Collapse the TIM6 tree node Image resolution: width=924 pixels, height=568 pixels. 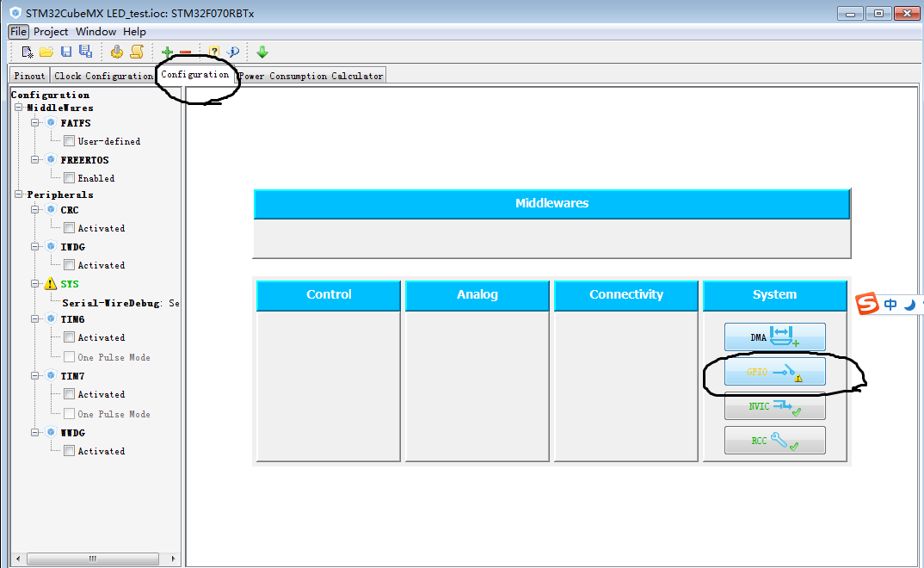click(34, 318)
